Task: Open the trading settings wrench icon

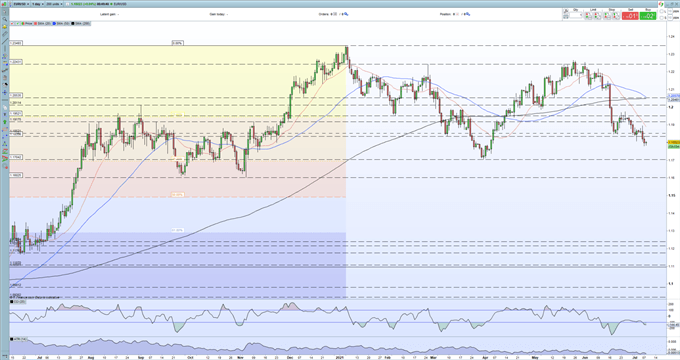Action: click(566, 11)
